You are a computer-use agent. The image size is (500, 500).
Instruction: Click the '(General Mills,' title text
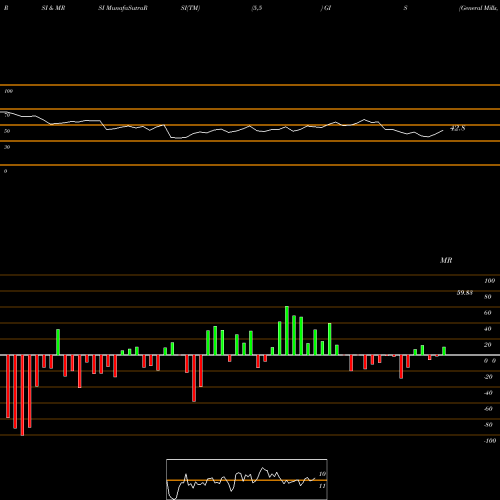(479, 8)
